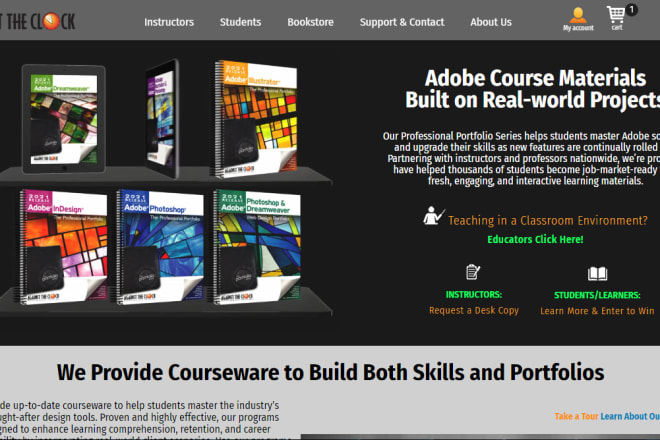Select the Photoshop & Dreamweaver book cover
This screenshot has height=440, width=660.
click(x=257, y=246)
